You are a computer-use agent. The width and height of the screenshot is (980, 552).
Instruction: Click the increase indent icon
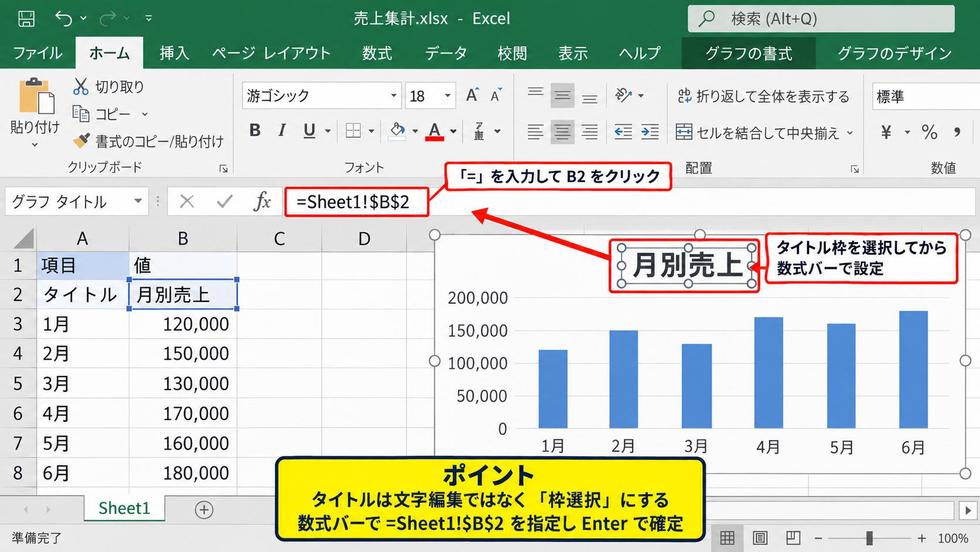[650, 132]
